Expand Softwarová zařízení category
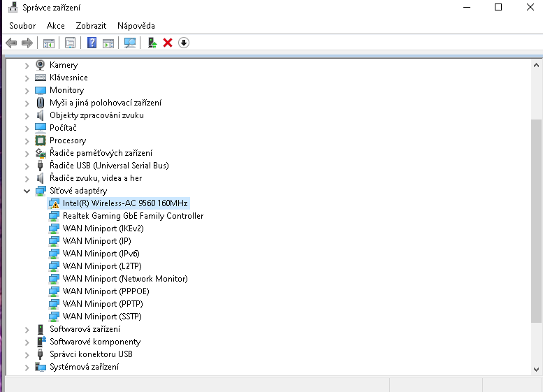Viewport: 543px width, 392px height. pyautogui.click(x=27, y=330)
